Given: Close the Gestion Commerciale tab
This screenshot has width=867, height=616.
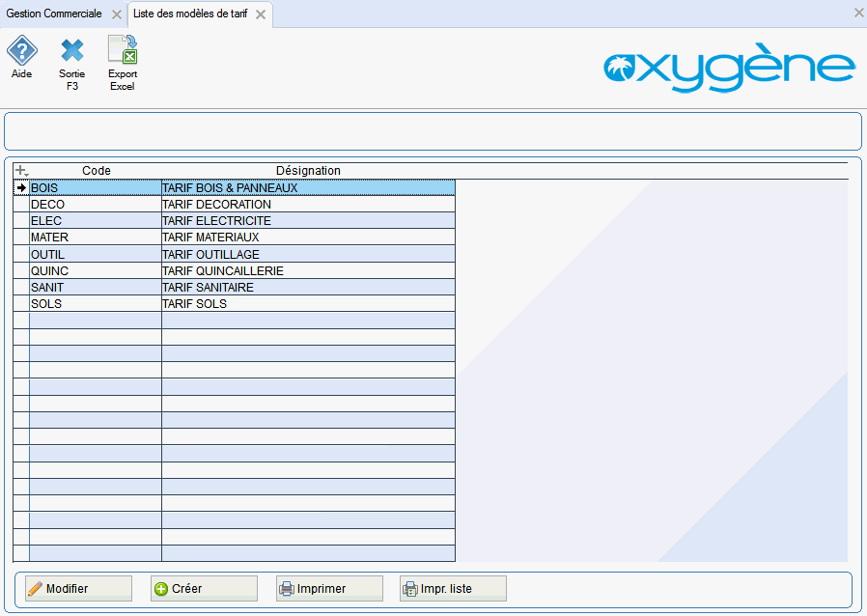Looking at the screenshot, I should tap(117, 14).
